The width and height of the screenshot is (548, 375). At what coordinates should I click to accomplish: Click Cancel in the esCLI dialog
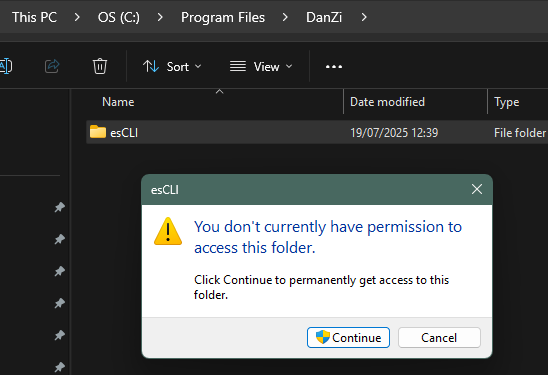coord(439,337)
